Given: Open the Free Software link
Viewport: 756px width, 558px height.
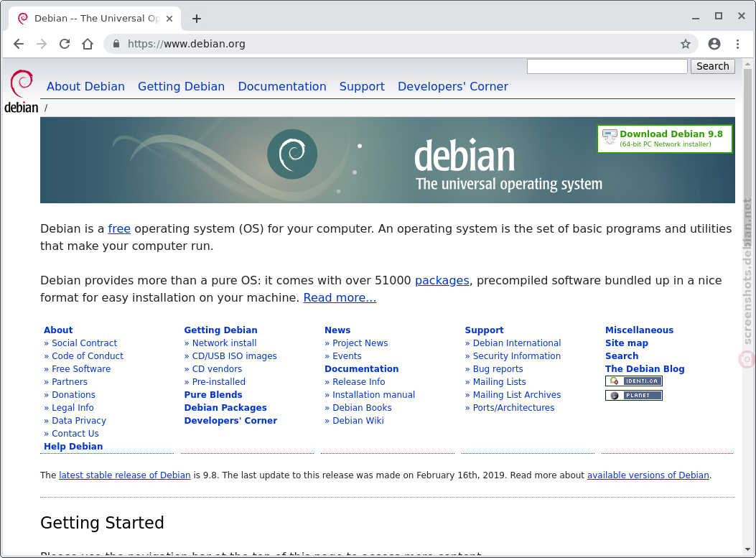Looking at the screenshot, I should 81,369.
